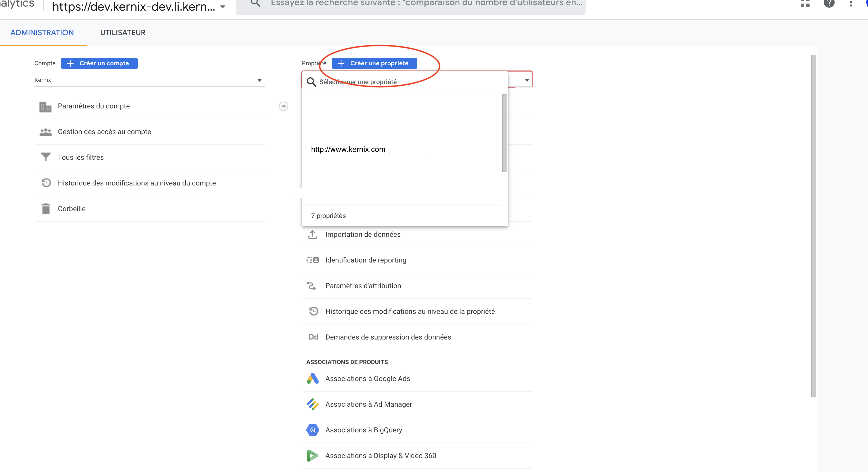Open the apps grid icon in header

[805, 3]
